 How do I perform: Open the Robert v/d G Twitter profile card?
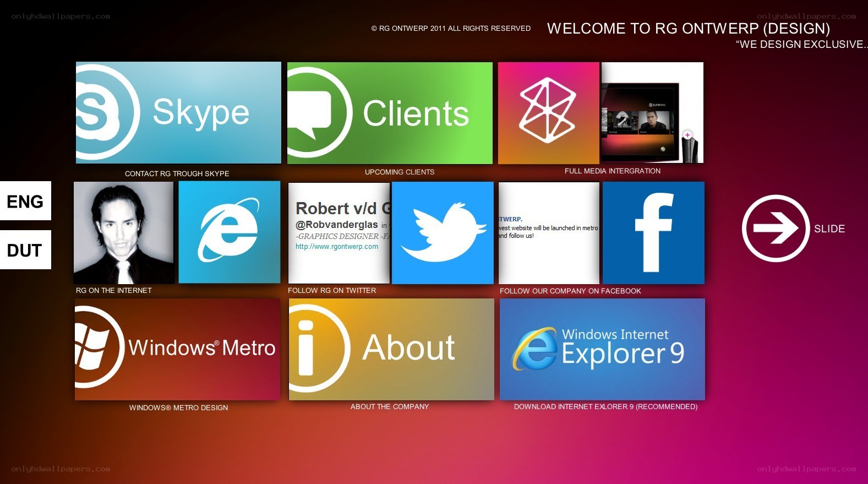tap(339, 233)
